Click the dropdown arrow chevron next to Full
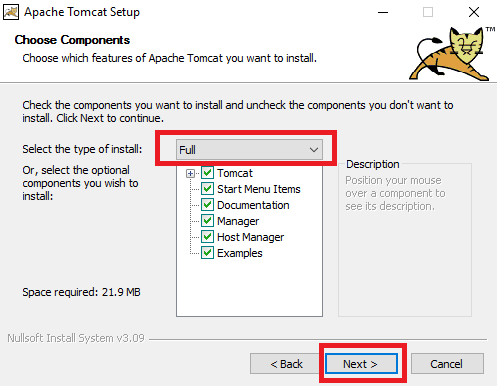 [314, 150]
